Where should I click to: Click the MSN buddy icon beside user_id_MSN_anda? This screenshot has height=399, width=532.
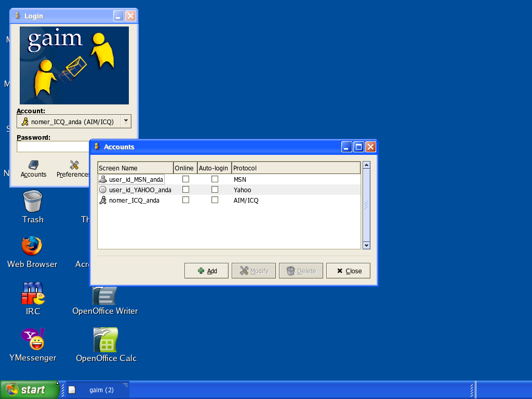[103, 179]
